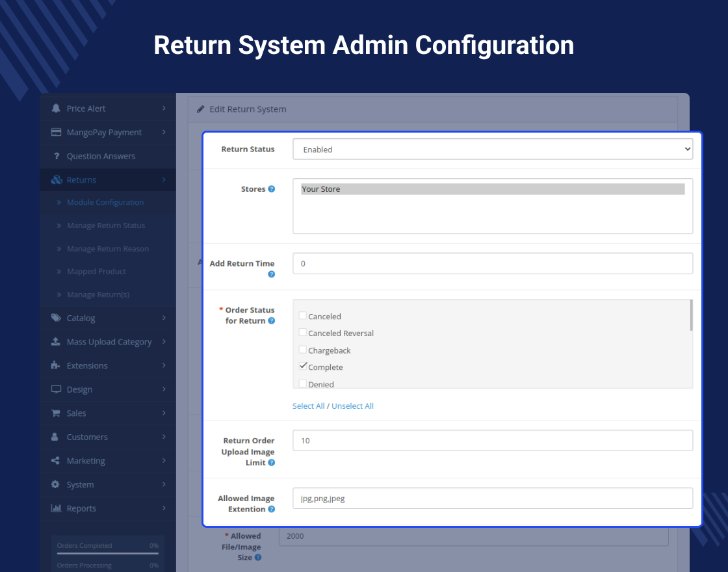
Task: Expand the System menu chevron
Action: 164,484
